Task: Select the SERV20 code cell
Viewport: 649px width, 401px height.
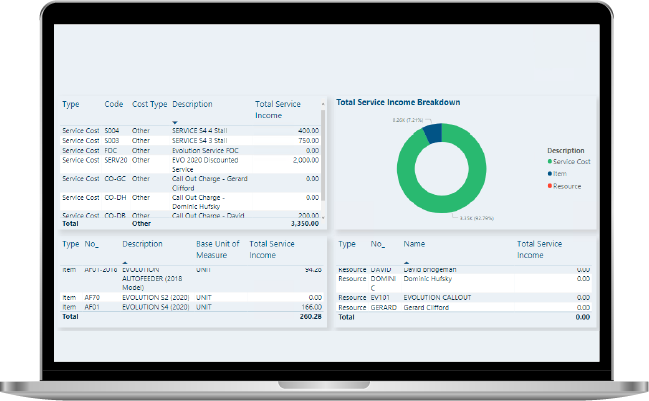Action: point(115,160)
